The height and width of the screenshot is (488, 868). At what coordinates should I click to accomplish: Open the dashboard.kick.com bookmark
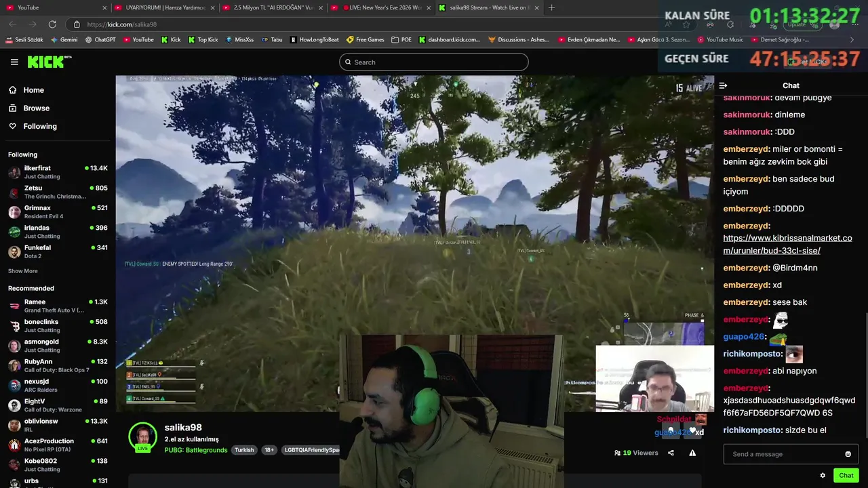tap(450, 40)
